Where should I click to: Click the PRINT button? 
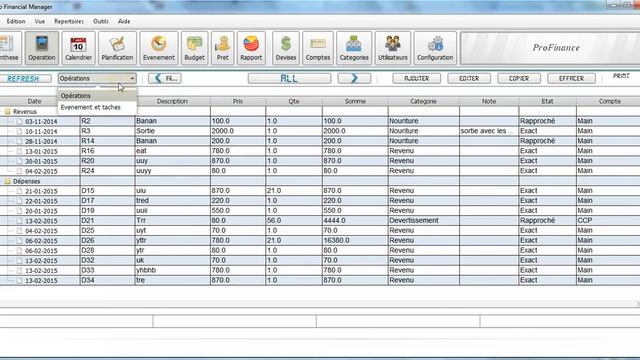pos(621,76)
